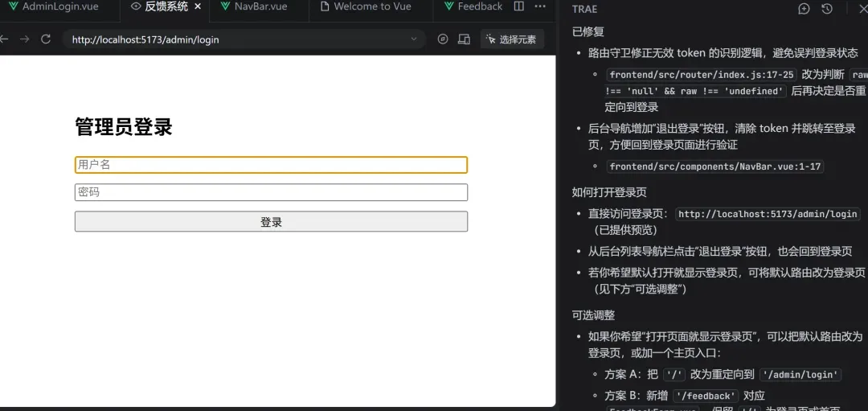Focus the 用户名 username input field
Screen dimensions: 868x411
click(271, 165)
